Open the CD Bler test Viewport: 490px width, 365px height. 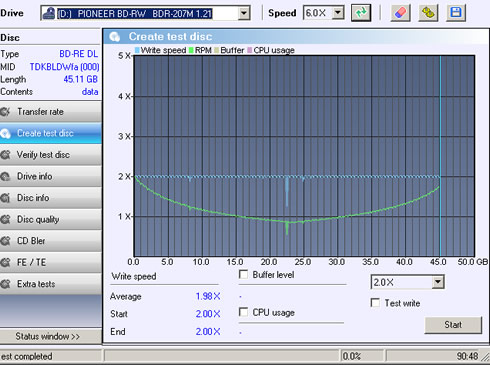tap(51, 241)
